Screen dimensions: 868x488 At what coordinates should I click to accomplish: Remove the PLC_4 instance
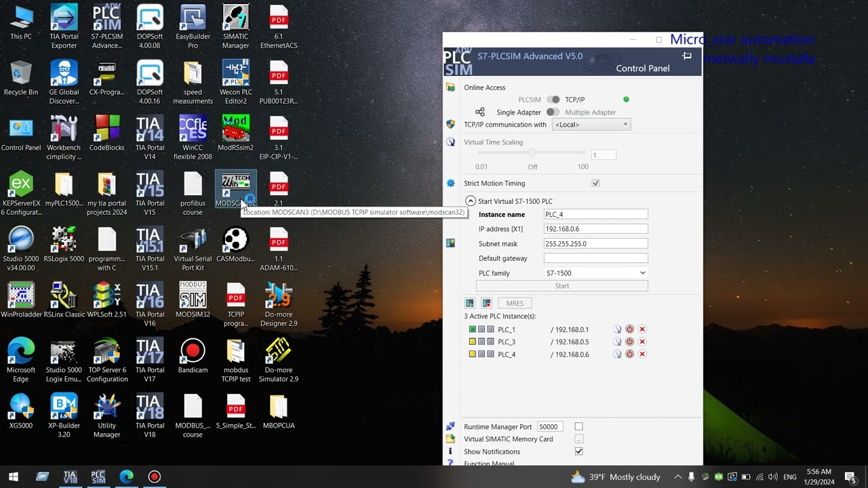[x=642, y=354]
